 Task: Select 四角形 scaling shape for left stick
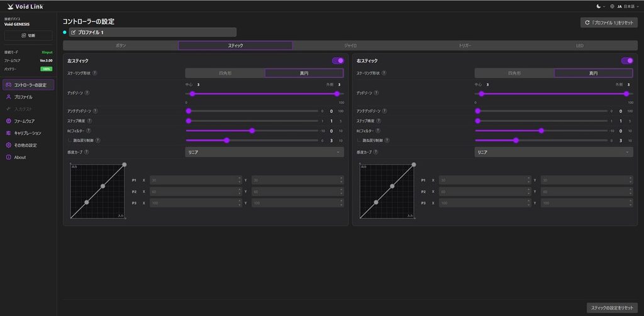(x=225, y=73)
